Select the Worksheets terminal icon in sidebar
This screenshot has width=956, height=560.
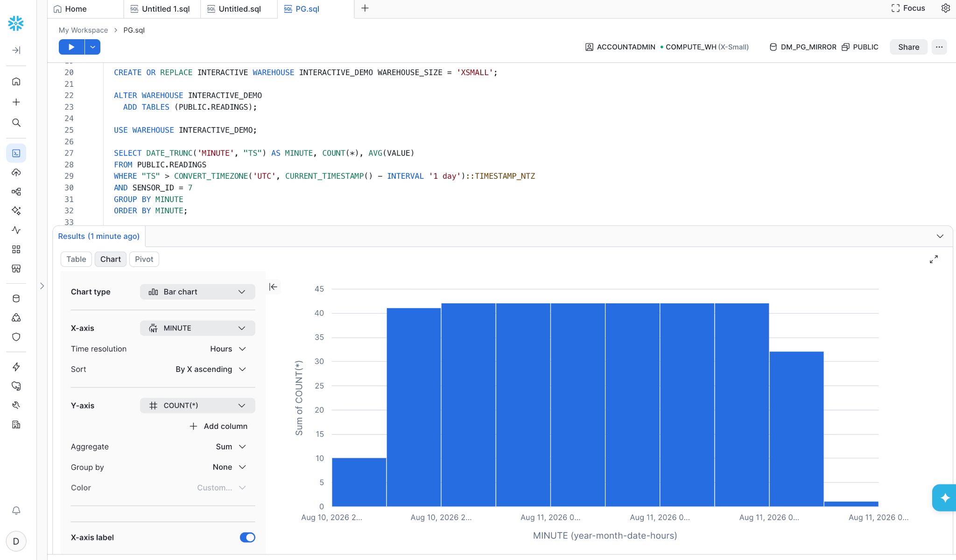[x=16, y=153]
